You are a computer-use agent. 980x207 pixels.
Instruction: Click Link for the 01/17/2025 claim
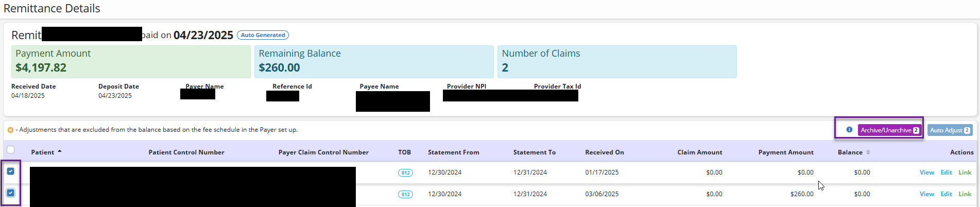[x=965, y=173]
